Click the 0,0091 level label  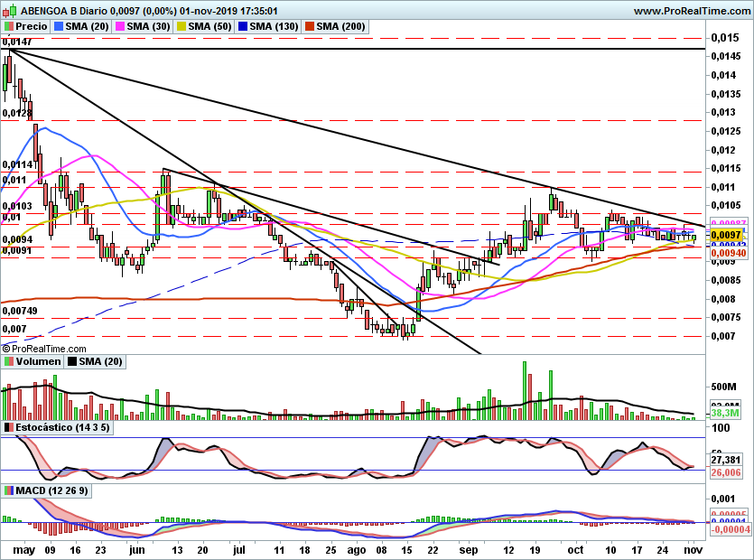[x=17, y=250]
